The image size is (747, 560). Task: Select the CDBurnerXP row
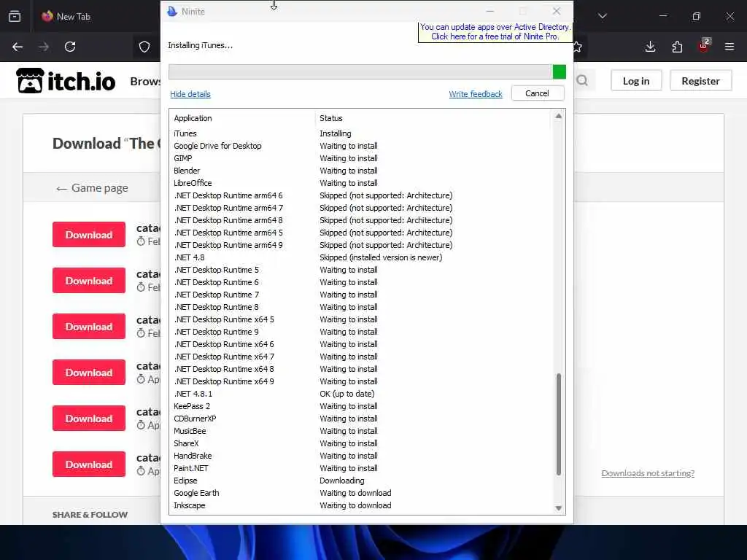(361, 418)
